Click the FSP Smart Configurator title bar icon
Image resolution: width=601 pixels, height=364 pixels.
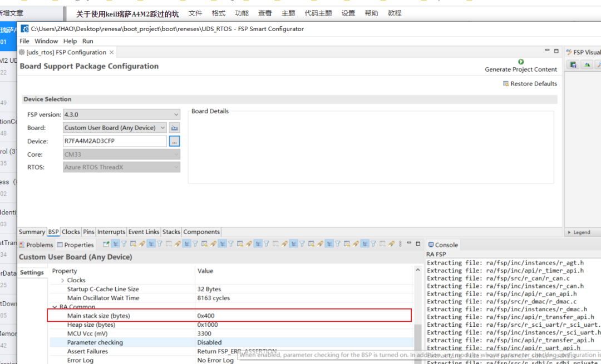coord(25,29)
